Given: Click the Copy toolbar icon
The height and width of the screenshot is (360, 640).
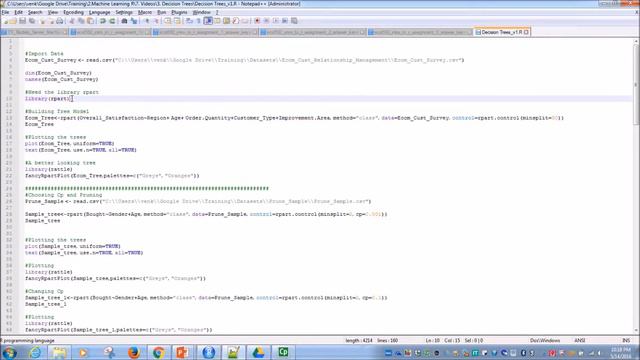Looking at the screenshot, I should coord(81,21).
